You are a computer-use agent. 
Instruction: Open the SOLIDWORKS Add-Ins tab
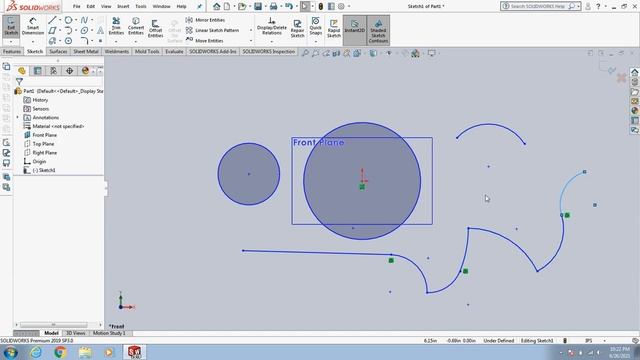(213, 51)
